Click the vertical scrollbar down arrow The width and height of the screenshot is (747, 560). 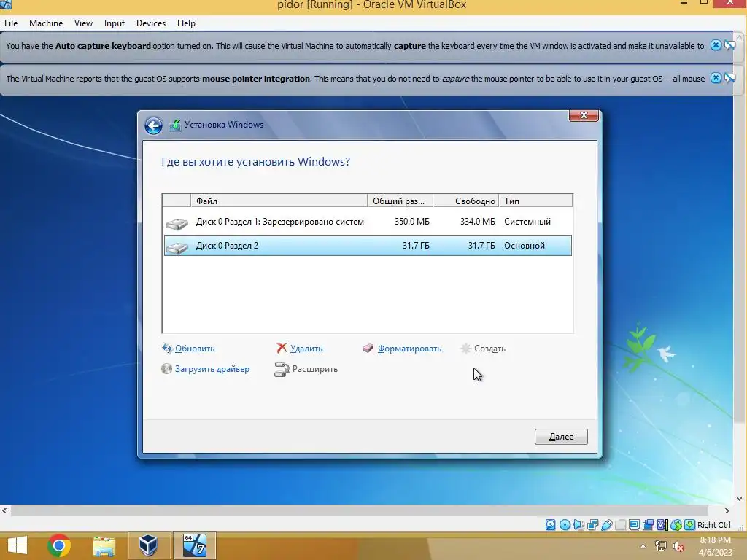[x=740, y=499]
